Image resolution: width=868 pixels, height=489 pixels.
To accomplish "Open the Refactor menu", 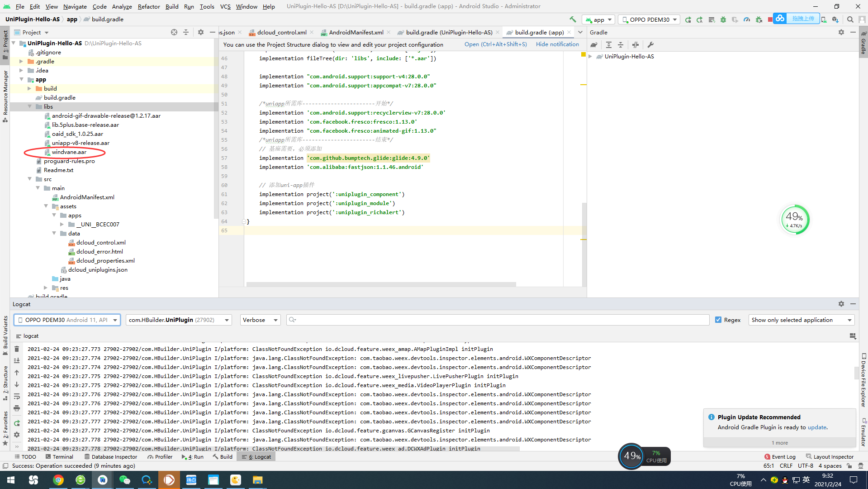I will click(x=149, y=6).
